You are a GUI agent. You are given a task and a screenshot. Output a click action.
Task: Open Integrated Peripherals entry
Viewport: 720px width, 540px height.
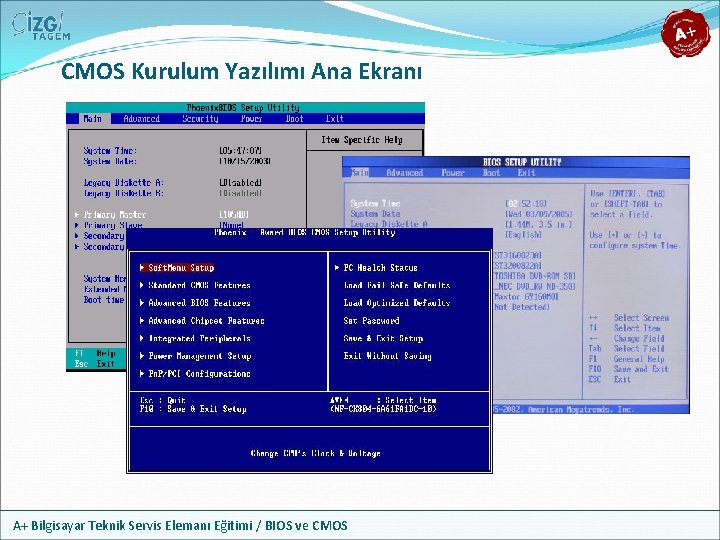click(199, 338)
